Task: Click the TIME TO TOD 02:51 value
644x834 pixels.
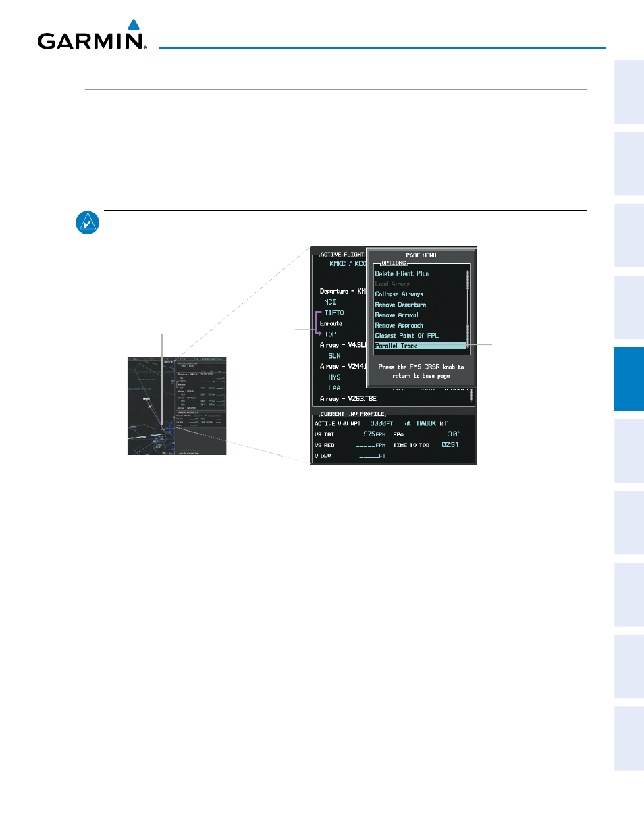Action: [x=450, y=445]
